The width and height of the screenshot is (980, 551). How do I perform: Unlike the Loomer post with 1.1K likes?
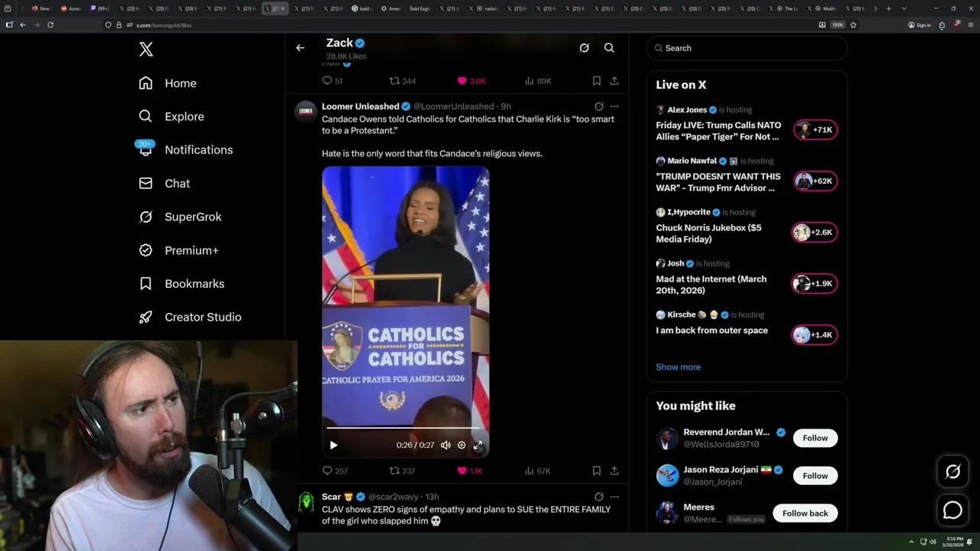(x=470, y=471)
